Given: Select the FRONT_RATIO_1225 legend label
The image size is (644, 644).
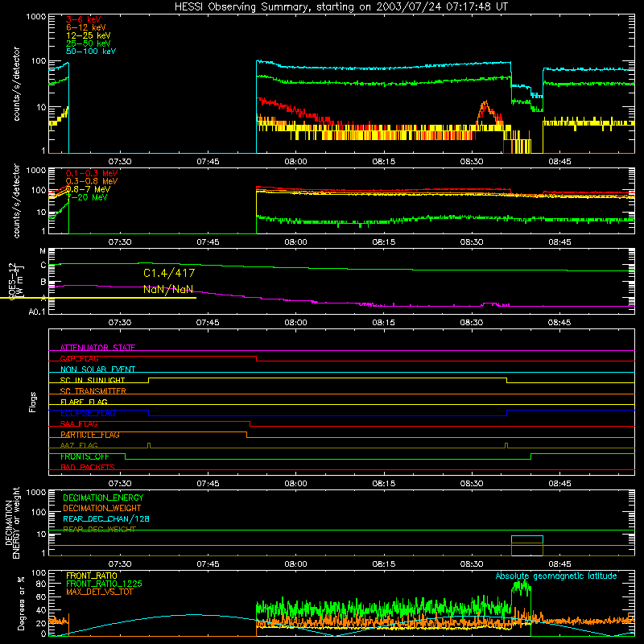Looking at the screenshot, I should point(104,584).
